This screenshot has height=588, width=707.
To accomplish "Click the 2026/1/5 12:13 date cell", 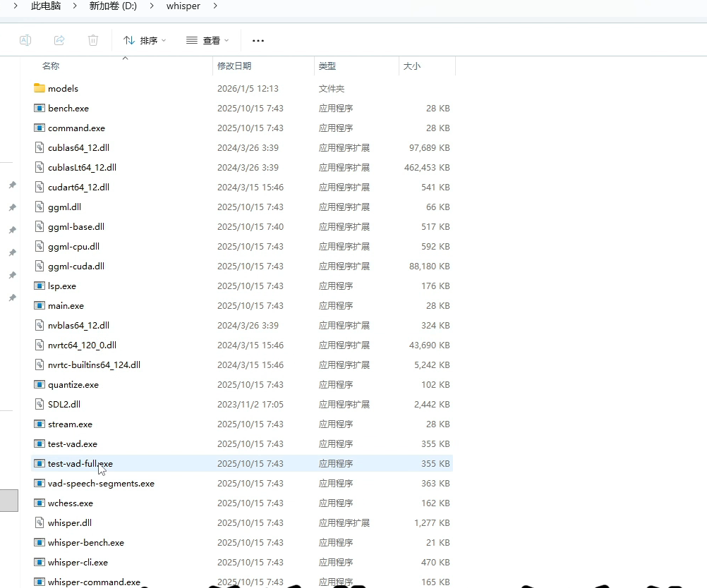I will pos(248,89).
